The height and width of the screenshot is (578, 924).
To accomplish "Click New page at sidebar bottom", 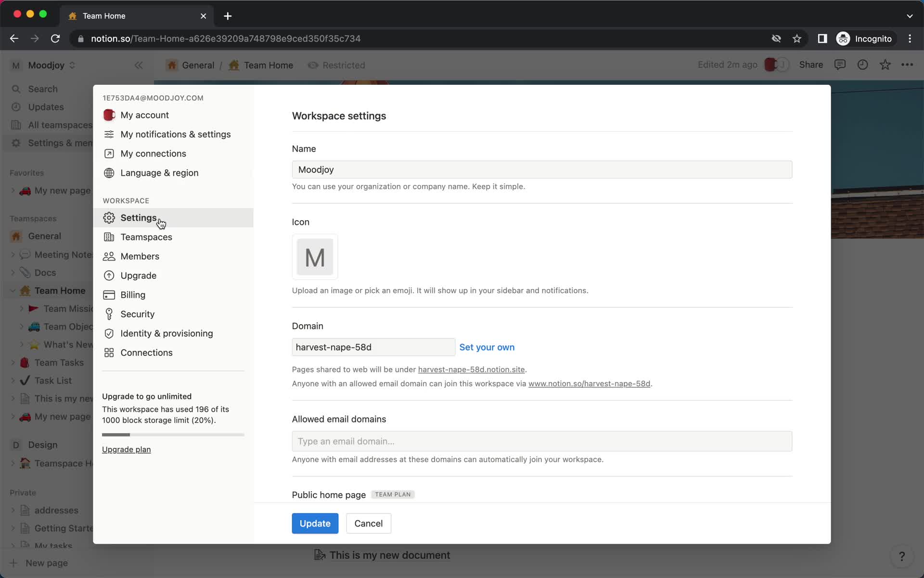I will (x=38, y=563).
